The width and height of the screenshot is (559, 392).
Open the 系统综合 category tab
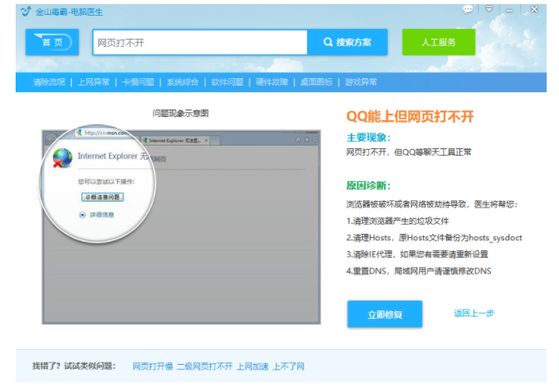183,82
